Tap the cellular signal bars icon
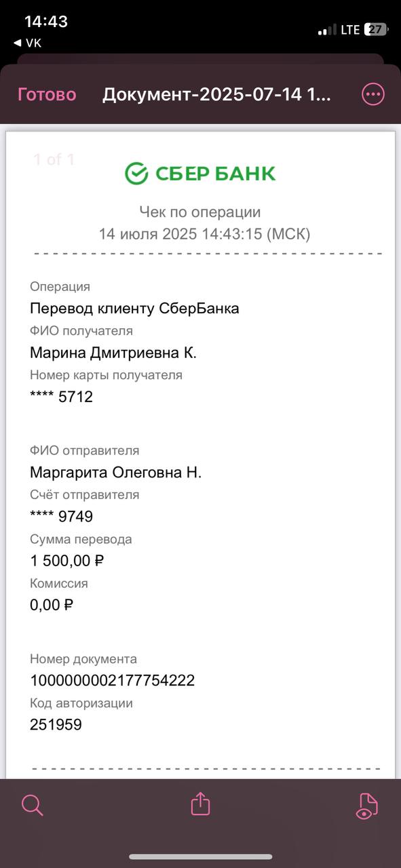This screenshot has width=401, height=868. pyautogui.click(x=327, y=30)
